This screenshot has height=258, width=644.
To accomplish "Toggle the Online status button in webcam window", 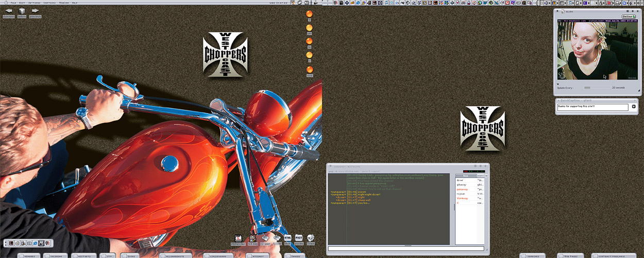I will [628, 17].
